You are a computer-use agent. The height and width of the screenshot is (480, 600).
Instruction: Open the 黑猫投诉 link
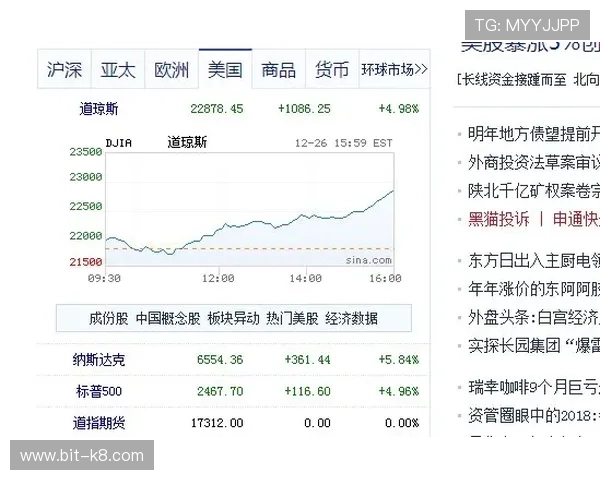tap(499, 219)
